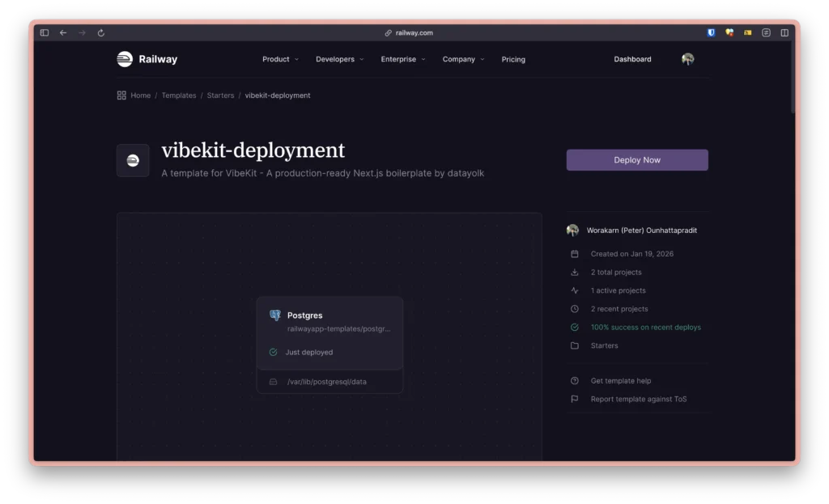Toggle the split-view icon in the browser toolbar
Screen dimensions: 829x504
coord(784,32)
